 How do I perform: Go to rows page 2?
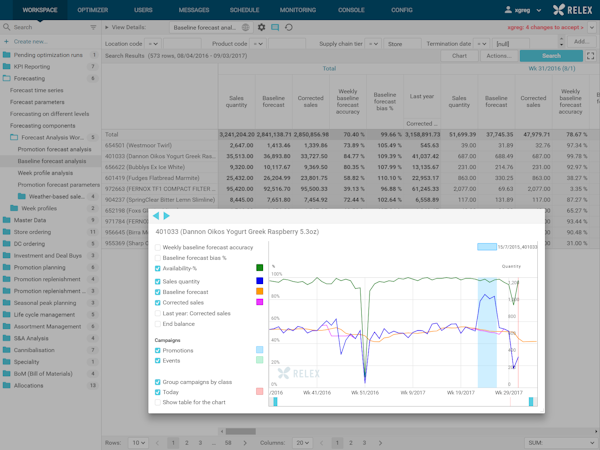click(x=186, y=443)
